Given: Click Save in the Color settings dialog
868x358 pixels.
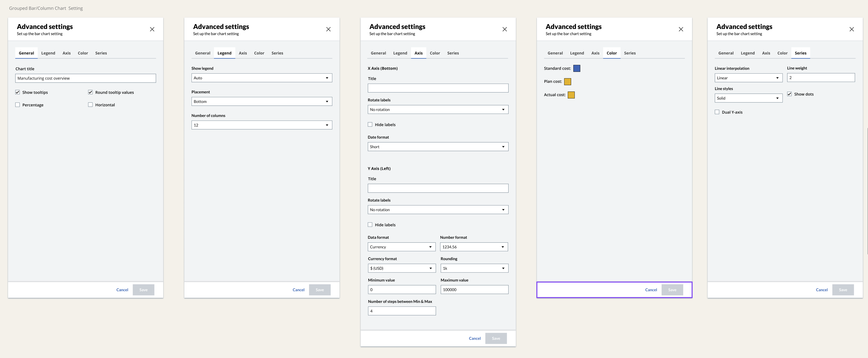Looking at the screenshot, I should click(x=672, y=290).
